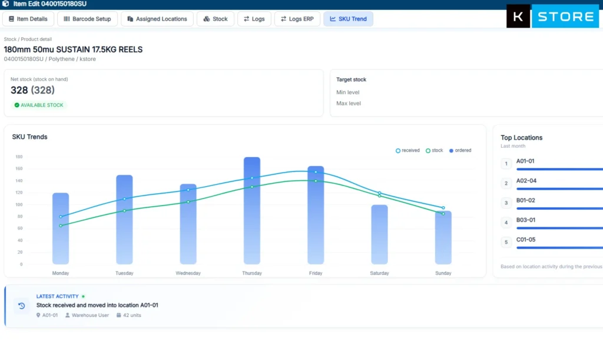
Task: Click the A01-01 top location progress bar
Action: click(559, 169)
